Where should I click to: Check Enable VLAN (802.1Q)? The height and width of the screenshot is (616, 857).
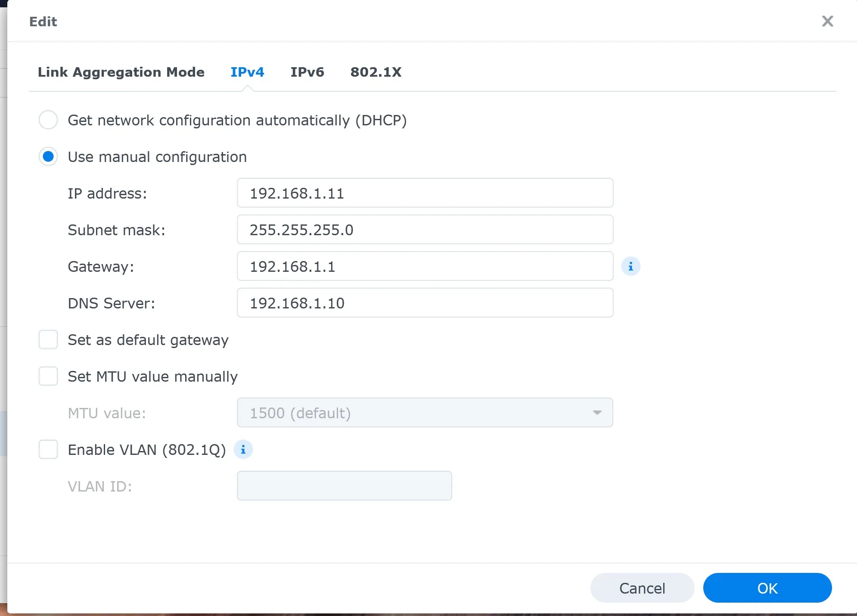click(x=48, y=450)
